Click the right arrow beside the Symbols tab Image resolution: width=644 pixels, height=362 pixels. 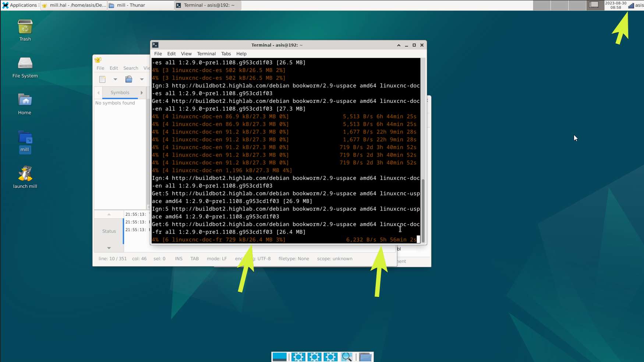coord(142,93)
